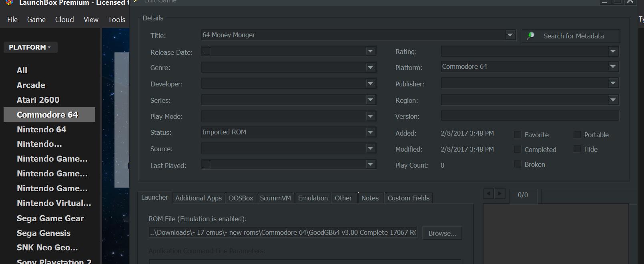644x264 pixels.
Task: Choose Atari 2600 platform
Action: click(x=38, y=100)
